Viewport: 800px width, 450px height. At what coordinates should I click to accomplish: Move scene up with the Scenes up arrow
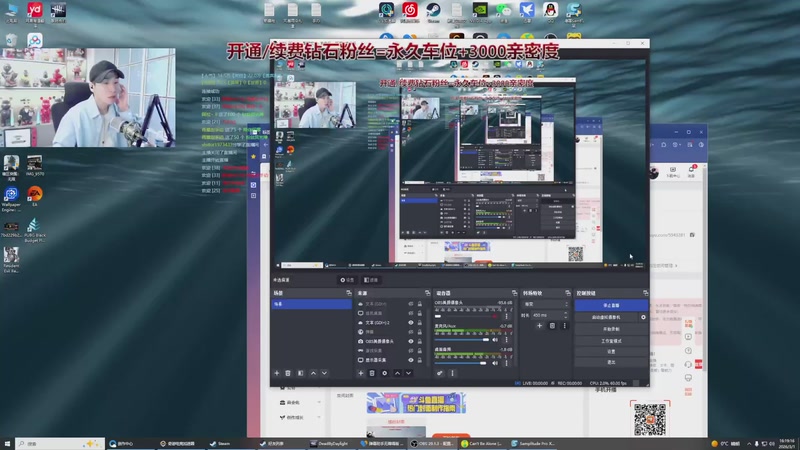[313, 373]
